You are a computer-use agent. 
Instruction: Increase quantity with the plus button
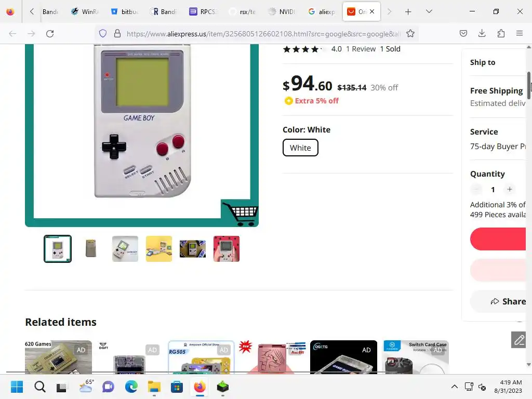pos(509,189)
